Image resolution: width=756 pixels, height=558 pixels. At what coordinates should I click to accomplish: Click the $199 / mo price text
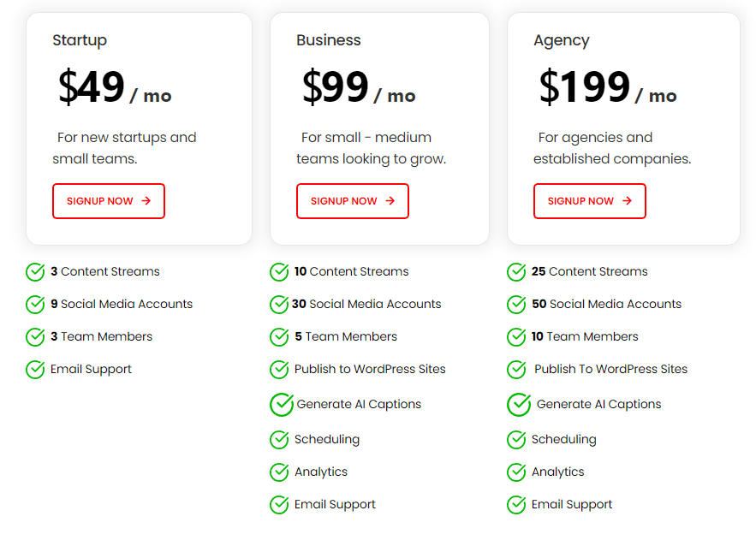[x=608, y=87]
